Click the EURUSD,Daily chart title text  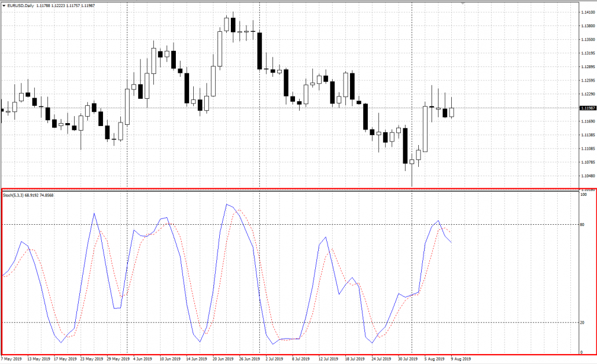click(x=21, y=6)
